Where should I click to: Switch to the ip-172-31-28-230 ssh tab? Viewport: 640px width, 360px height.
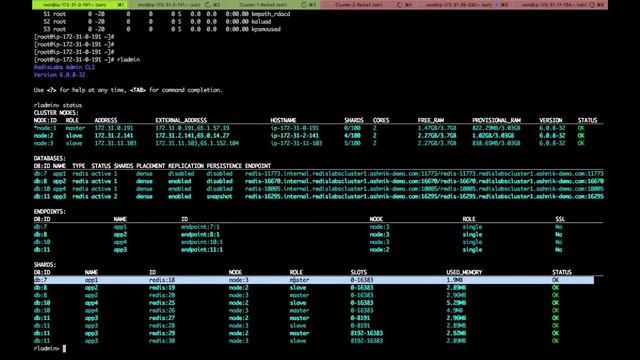(x=464, y=5)
